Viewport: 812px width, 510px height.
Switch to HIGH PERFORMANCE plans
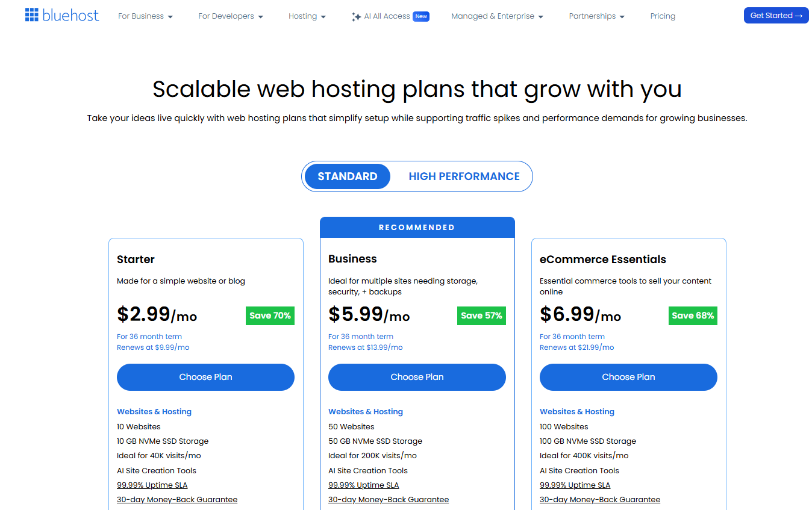pyautogui.click(x=464, y=176)
